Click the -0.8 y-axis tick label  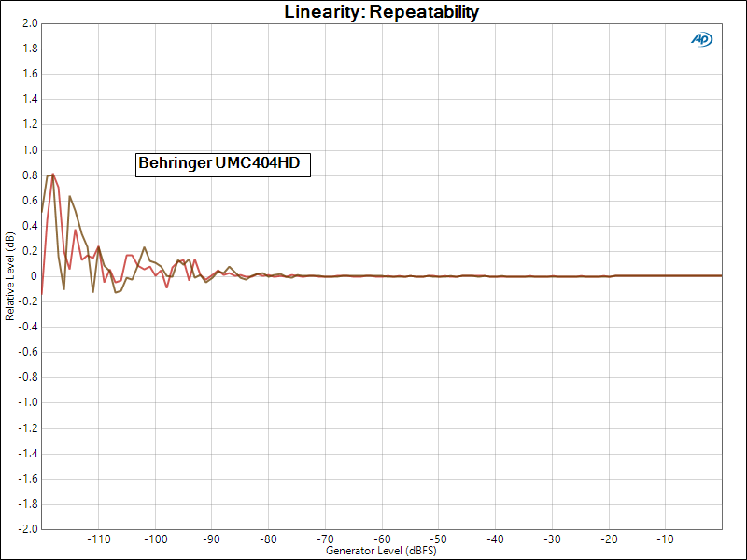pos(28,377)
